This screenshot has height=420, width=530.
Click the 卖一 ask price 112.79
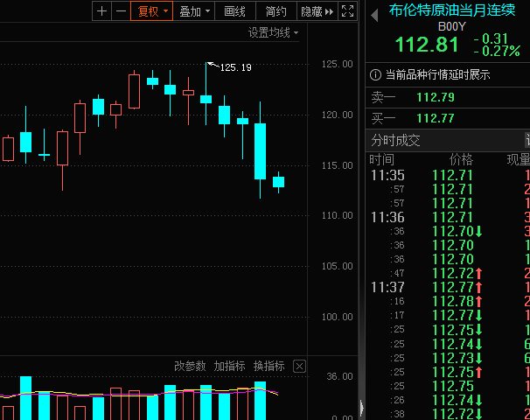[436, 96]
